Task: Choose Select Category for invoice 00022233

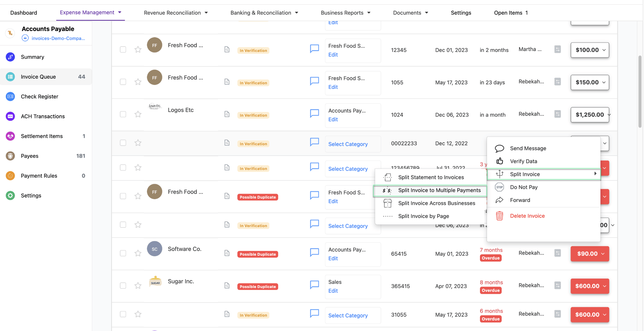Action: pyautogui.click(x=348, y=144)
